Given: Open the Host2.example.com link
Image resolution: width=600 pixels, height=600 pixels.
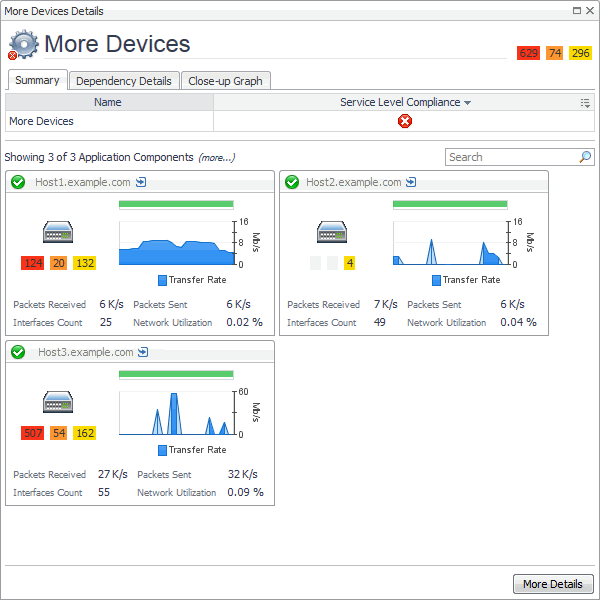Looking at the screenshot, I should coord(353,182).
